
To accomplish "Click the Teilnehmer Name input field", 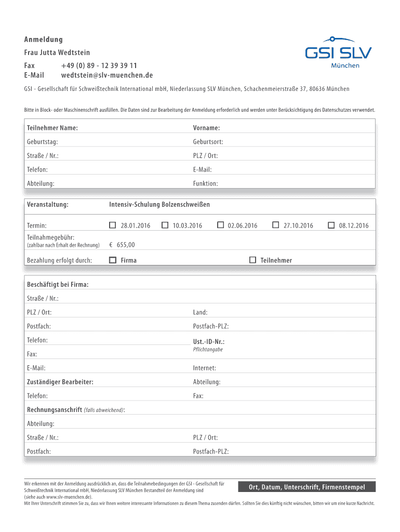I will [132, 128].
